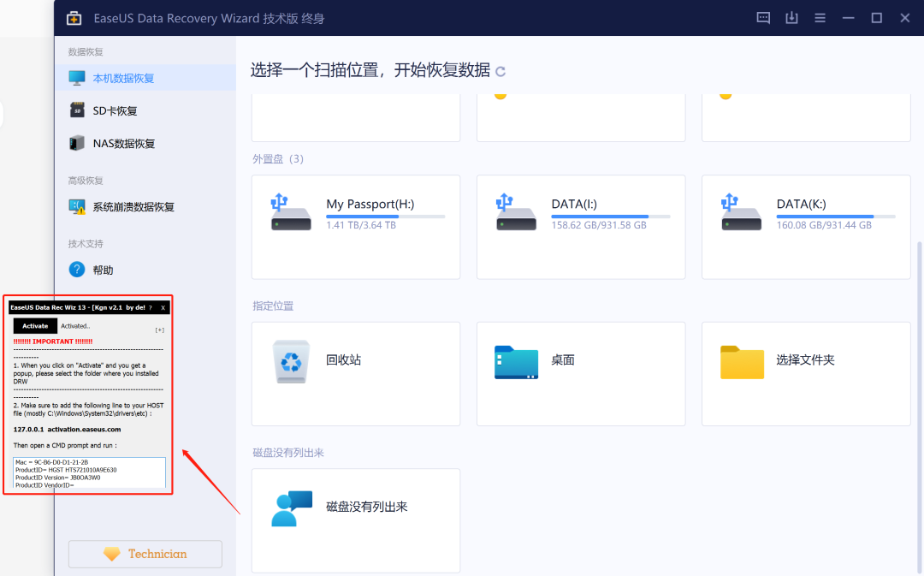Click the 高级恢复 sidebar heading
This screenshot has height=576, width=924.
pos(86,181)
